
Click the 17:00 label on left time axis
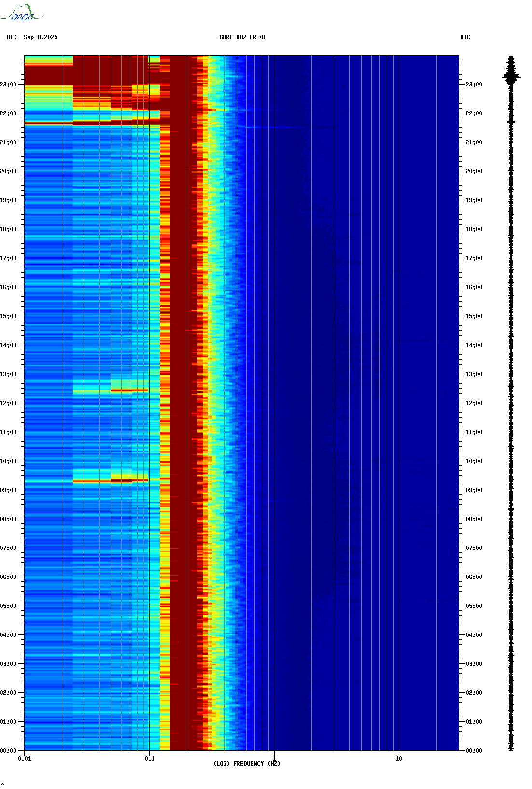tap(8, 258)
